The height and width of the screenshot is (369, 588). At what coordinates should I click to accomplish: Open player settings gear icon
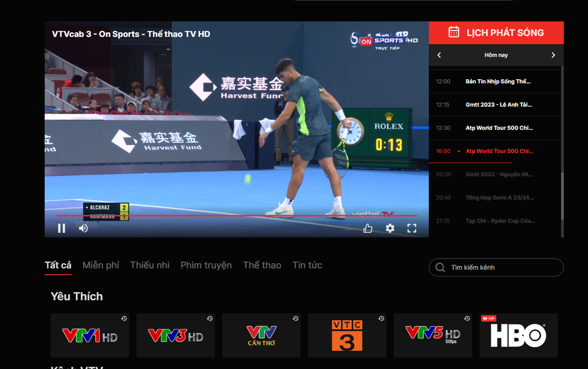pyautogui.click(x=390, y=228)
